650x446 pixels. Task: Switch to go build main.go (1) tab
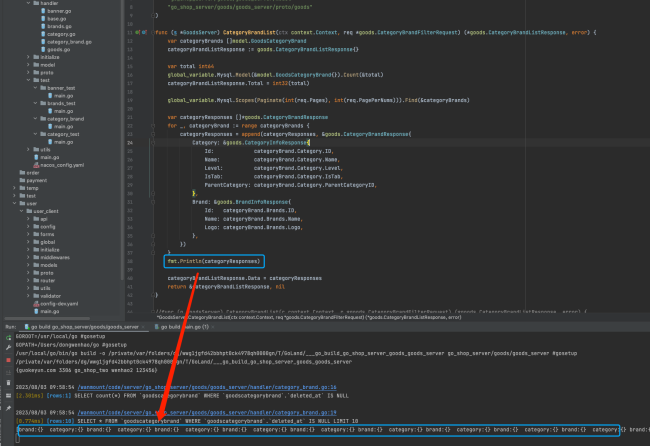tap(182, 327)
